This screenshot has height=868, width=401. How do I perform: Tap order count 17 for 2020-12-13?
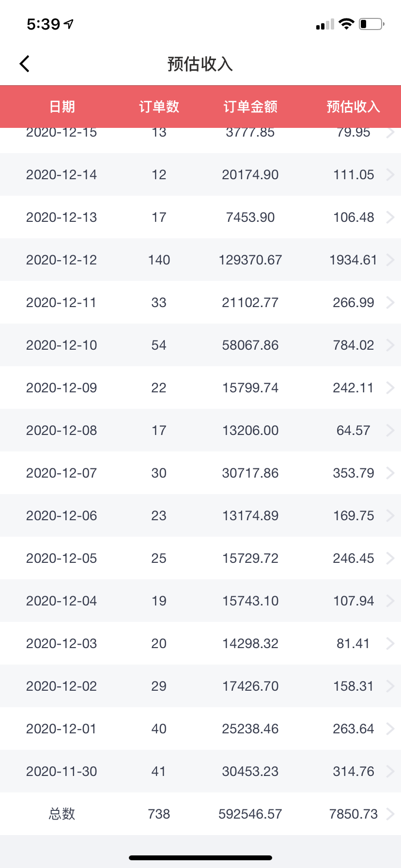coord(159,217)
